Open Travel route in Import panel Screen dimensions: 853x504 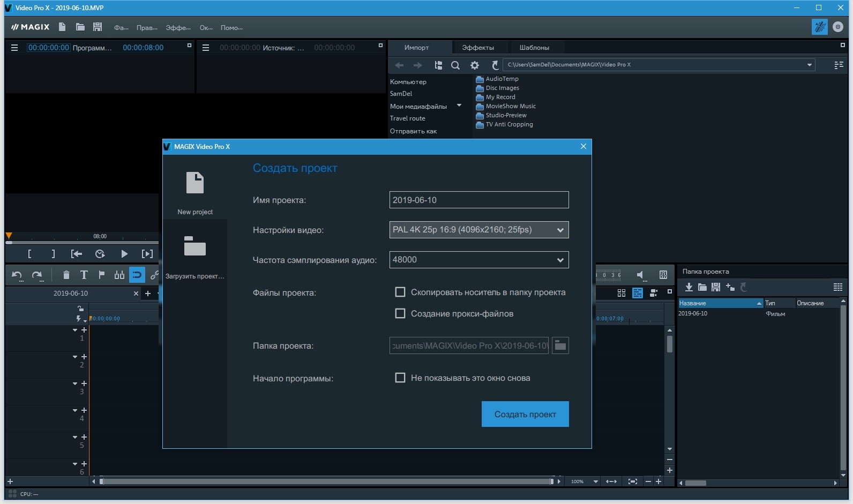408,118
